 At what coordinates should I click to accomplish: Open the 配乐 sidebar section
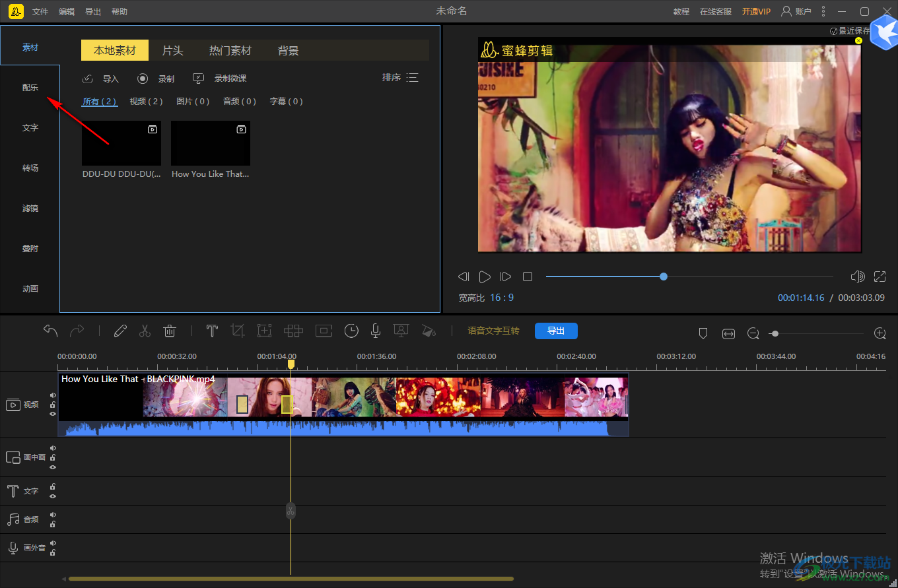tap(30, 87)
